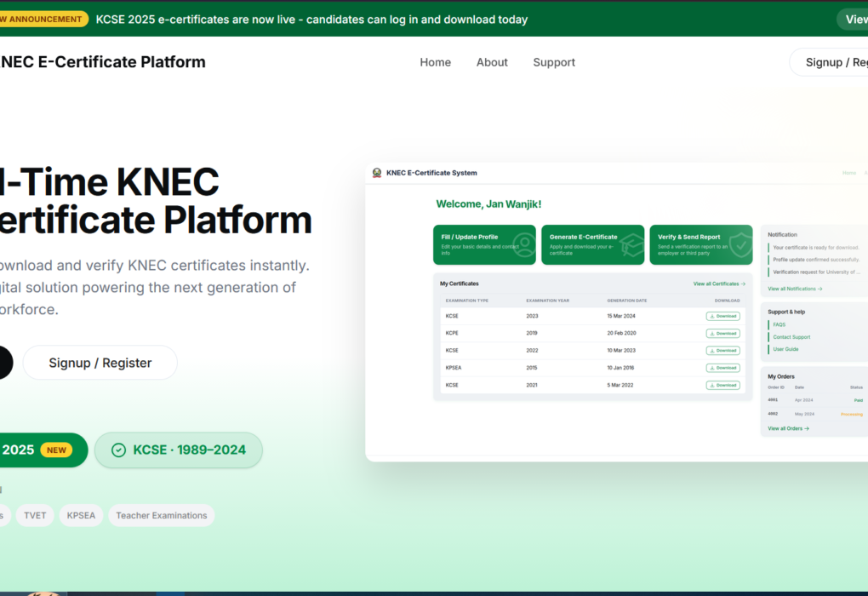Screen dimensions: 868x596
Task: Click the NEW badge beside 2025
Action: point(56,450)
